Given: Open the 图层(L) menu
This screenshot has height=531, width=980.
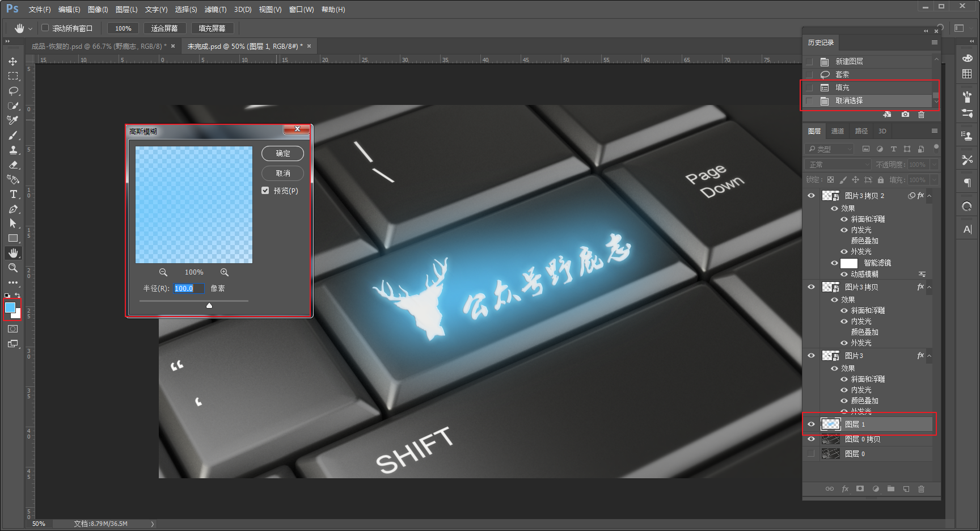Looking at the screenshot, I should [x=126, y=10].
